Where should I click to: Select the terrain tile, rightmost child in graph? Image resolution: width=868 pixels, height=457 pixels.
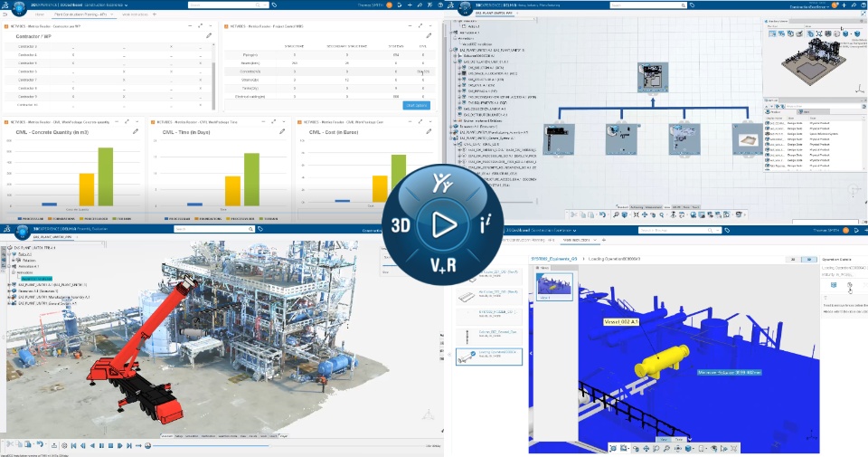[748, 139]
